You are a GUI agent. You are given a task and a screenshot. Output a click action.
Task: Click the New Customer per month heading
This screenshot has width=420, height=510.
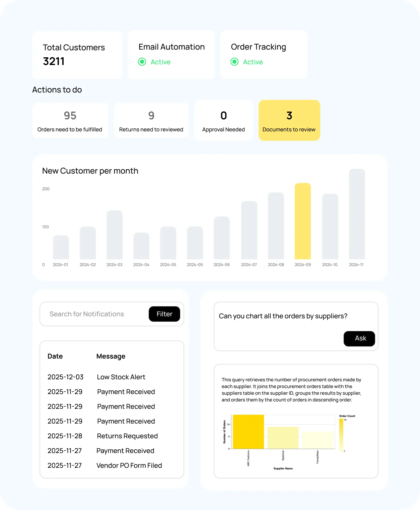90,171
